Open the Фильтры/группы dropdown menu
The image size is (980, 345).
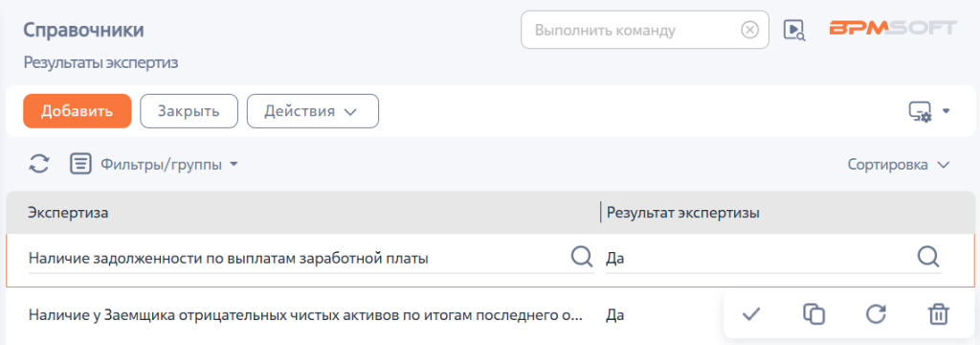point(169,165)
